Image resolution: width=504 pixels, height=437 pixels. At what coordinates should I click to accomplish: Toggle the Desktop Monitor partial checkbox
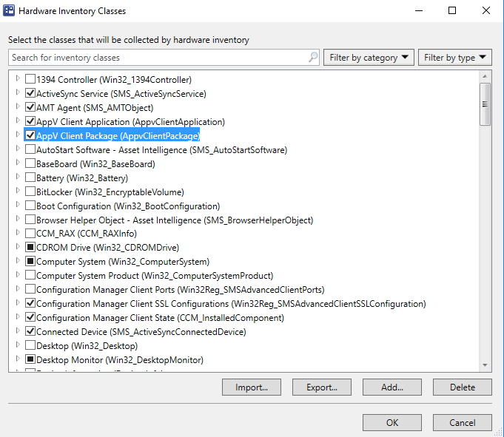click(30, 359)
